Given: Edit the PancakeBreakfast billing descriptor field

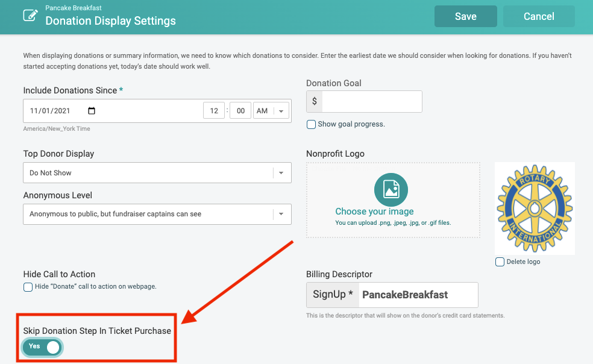Looking at the screenshot, I should coord(418,295).
